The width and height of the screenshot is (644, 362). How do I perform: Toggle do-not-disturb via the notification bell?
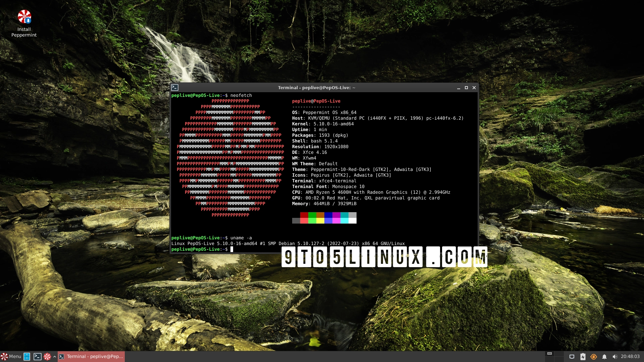click(x=604, y=356)
